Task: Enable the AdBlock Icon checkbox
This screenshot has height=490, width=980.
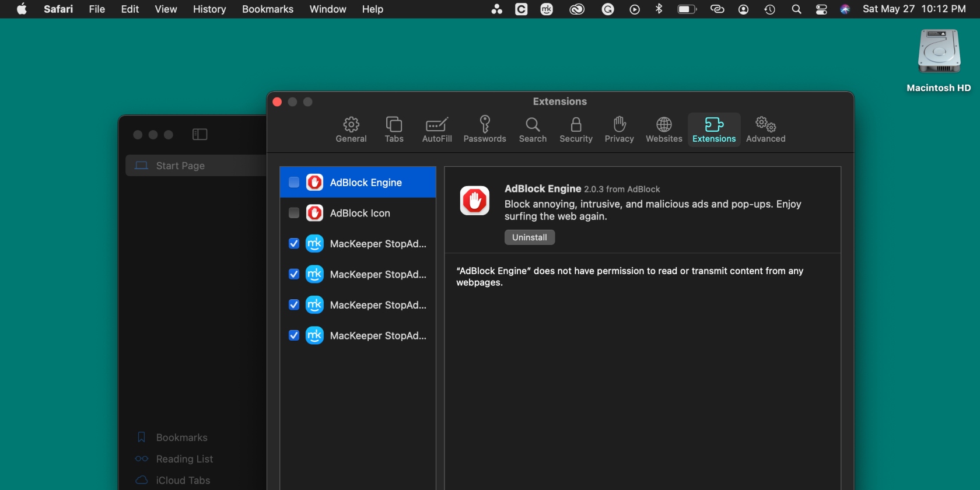Action: coord(294,213)
